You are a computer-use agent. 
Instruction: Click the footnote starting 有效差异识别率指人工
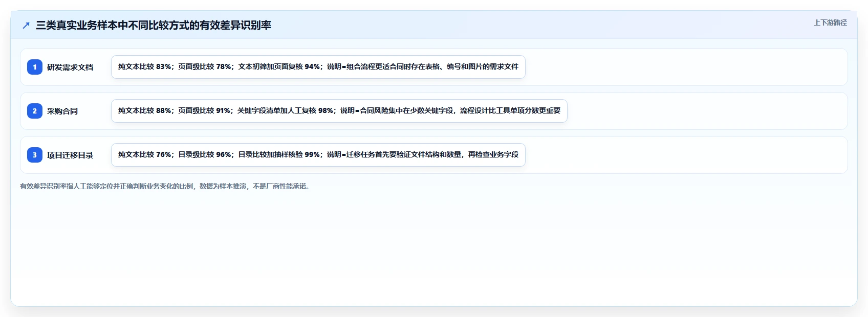166,186
